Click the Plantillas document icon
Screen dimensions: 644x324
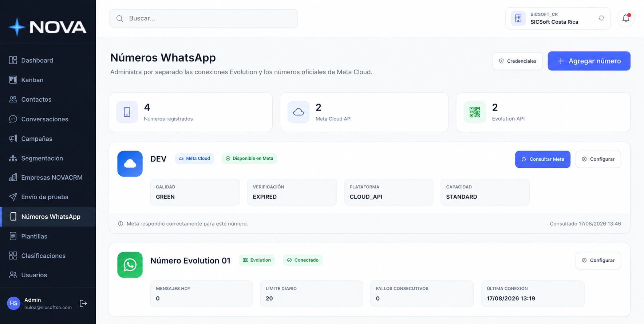coord(13,236)
